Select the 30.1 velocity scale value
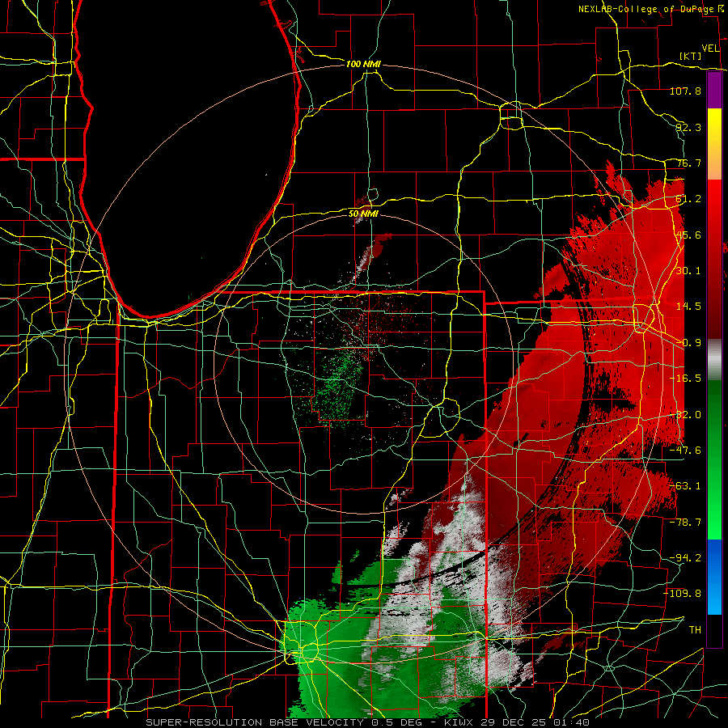728x728 pixels. (688, 271)
